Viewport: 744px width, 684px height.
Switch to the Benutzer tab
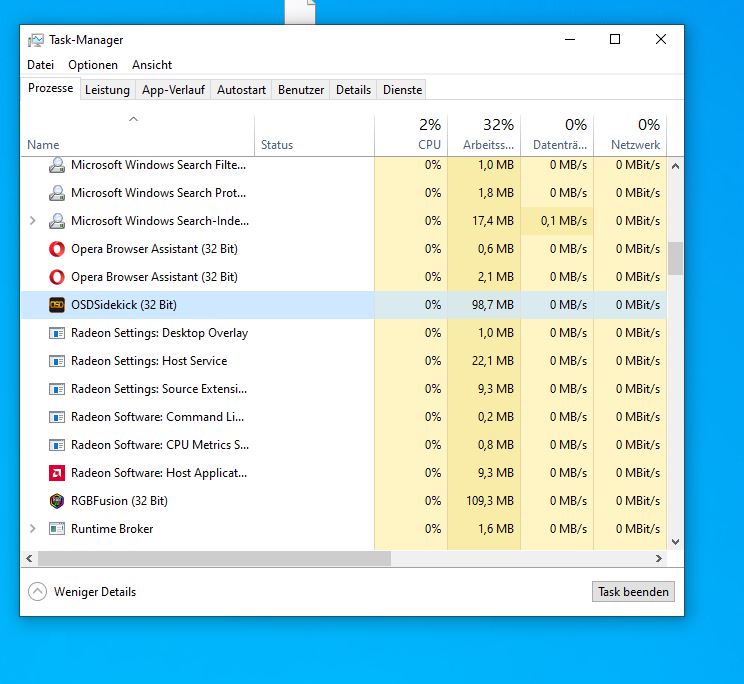(301, 90)
